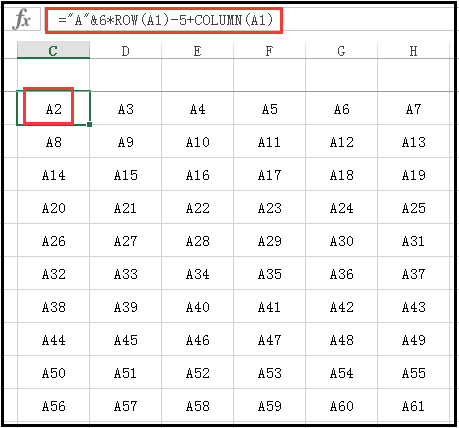Select column header C
This screenshot has width=459, height=428.
pyautogui.click(x=53, y=50)
